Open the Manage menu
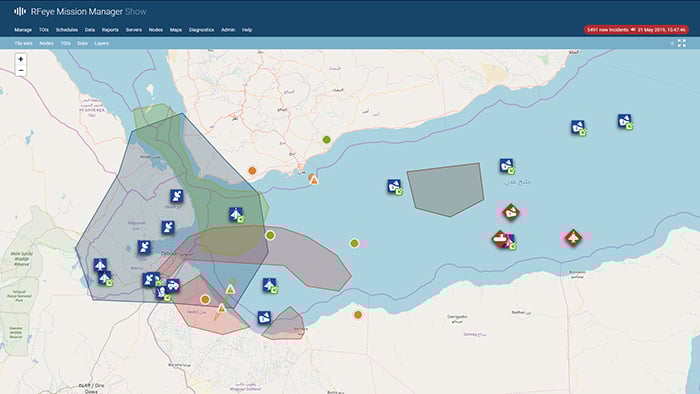 coord(23,30)
